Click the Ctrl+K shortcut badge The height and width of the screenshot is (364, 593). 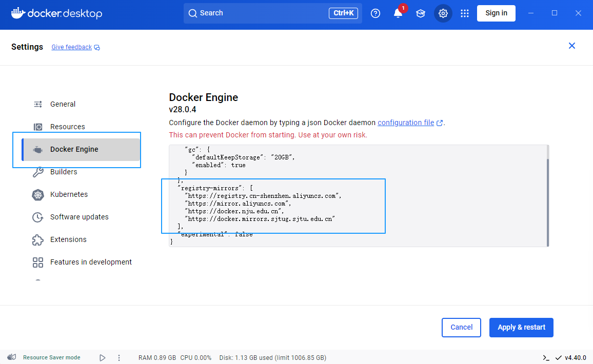(x=343, y=13)
